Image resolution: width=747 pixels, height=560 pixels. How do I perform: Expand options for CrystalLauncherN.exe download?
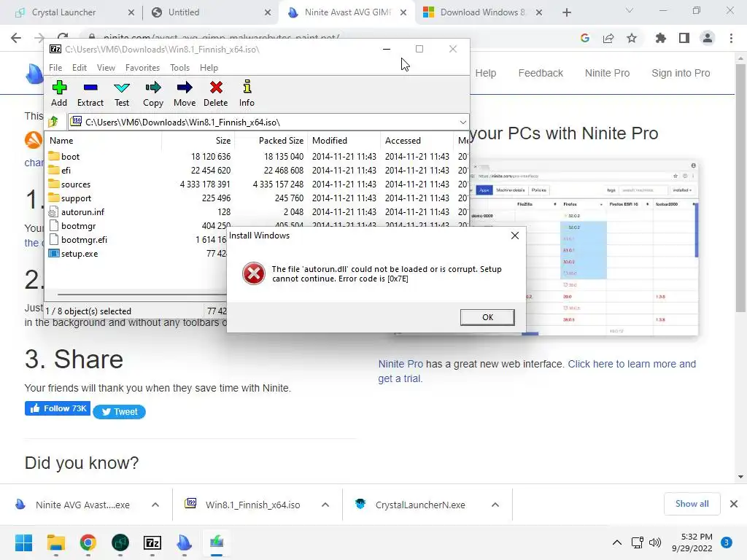coord(495,505)
